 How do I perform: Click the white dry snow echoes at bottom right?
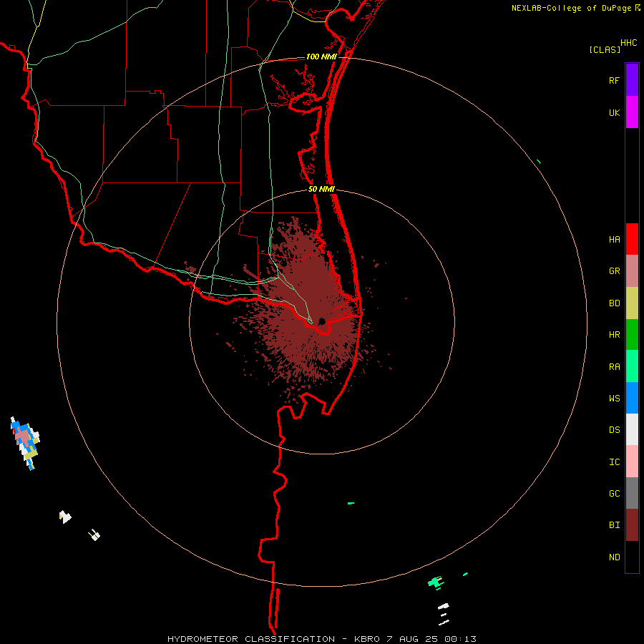pyautogui.click(x=444, y=614)
